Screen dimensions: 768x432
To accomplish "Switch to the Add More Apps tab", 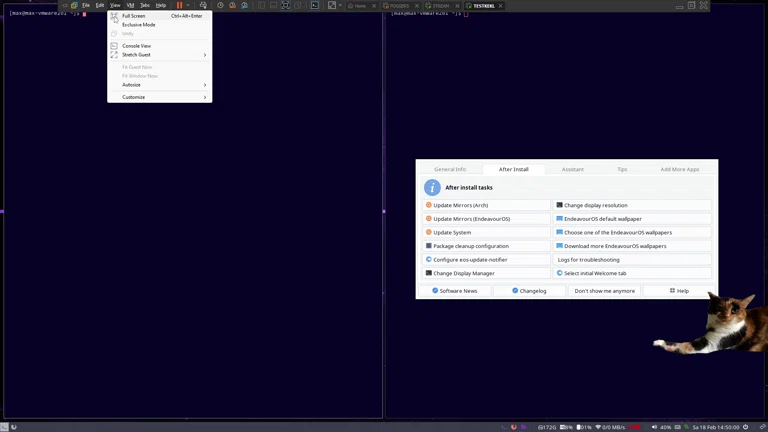I will point(680,169).
